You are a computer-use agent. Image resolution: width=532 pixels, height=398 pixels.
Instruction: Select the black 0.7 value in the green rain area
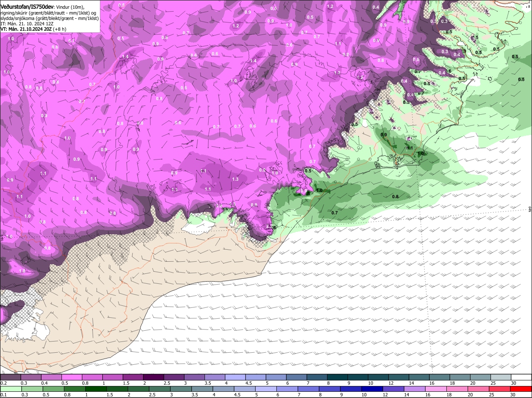point(335,212)
